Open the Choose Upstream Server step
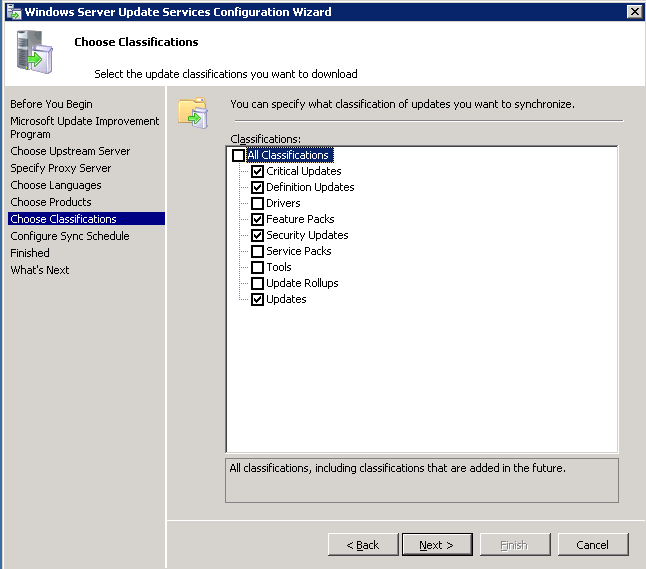This screenshot has width=646, height=569. point(70,151)
